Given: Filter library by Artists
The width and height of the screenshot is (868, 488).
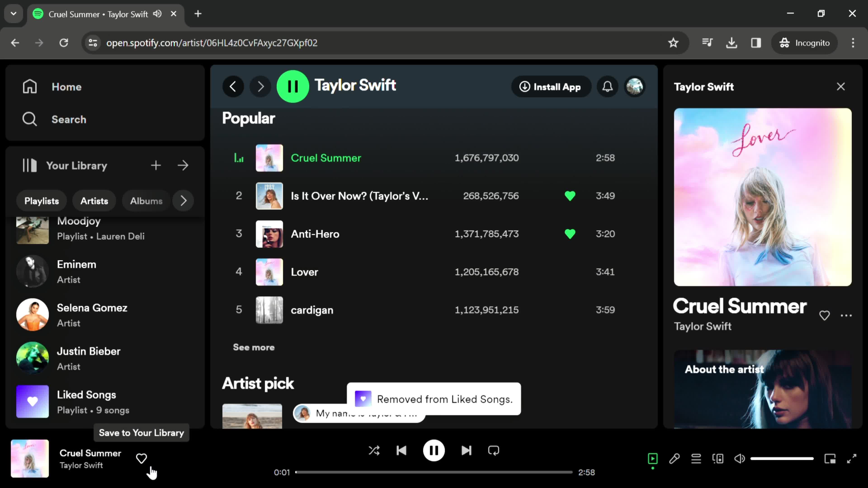Looking at the screenshot, I should click(94, 201).
